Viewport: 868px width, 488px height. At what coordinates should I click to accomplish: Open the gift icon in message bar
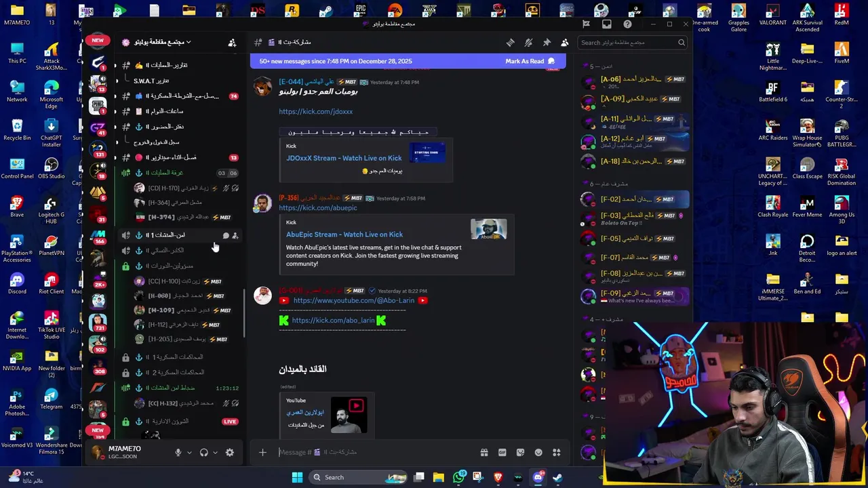pos(484,452)
